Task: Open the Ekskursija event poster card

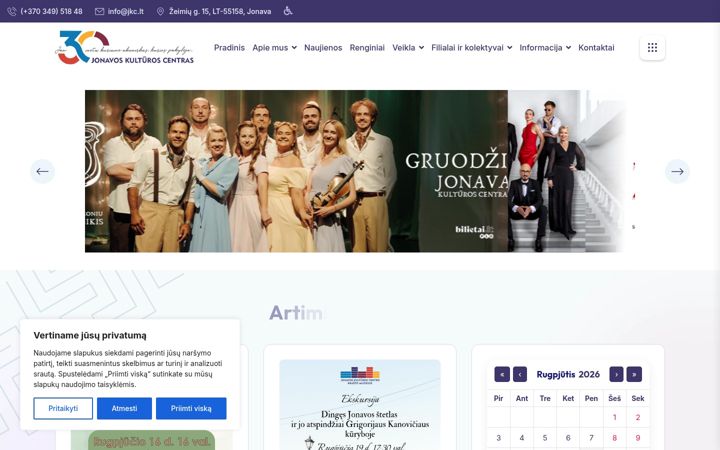Action: (360, 405)
